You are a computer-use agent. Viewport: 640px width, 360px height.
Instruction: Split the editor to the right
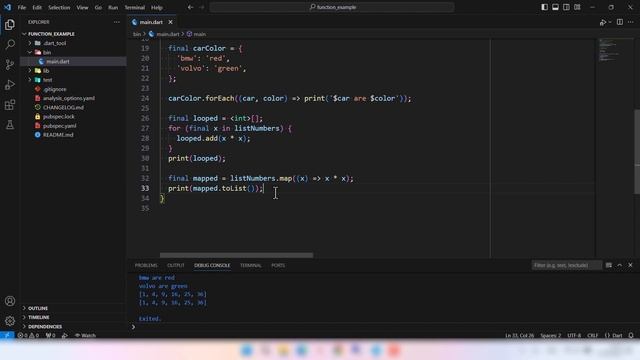click(620, 22)
